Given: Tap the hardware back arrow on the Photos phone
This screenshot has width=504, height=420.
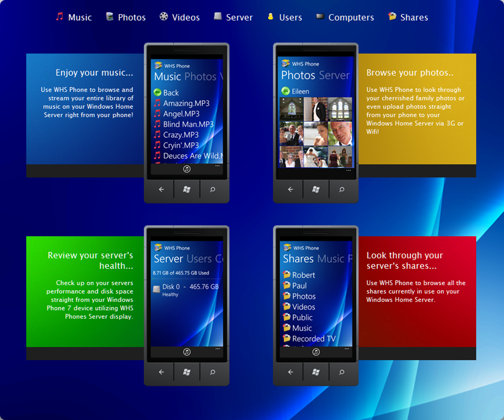Looking at the screenshot, I should click(291, 189).
